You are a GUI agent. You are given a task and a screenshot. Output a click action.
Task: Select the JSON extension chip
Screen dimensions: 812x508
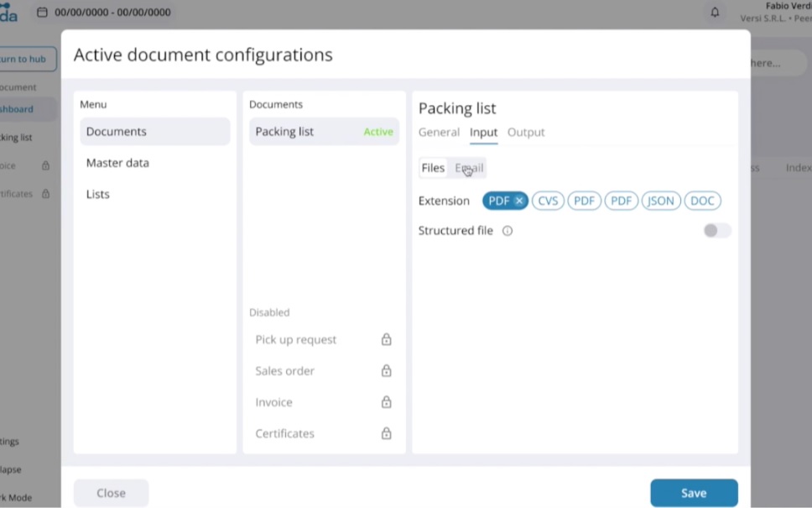pyautogui.click(x=661, y=202)
